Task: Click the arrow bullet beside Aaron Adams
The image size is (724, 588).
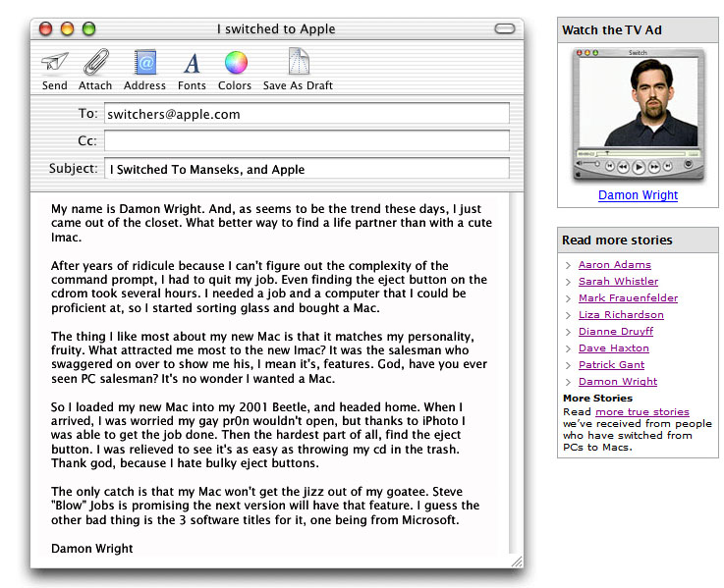Action: pyautogui.click(x=569, y=265)
